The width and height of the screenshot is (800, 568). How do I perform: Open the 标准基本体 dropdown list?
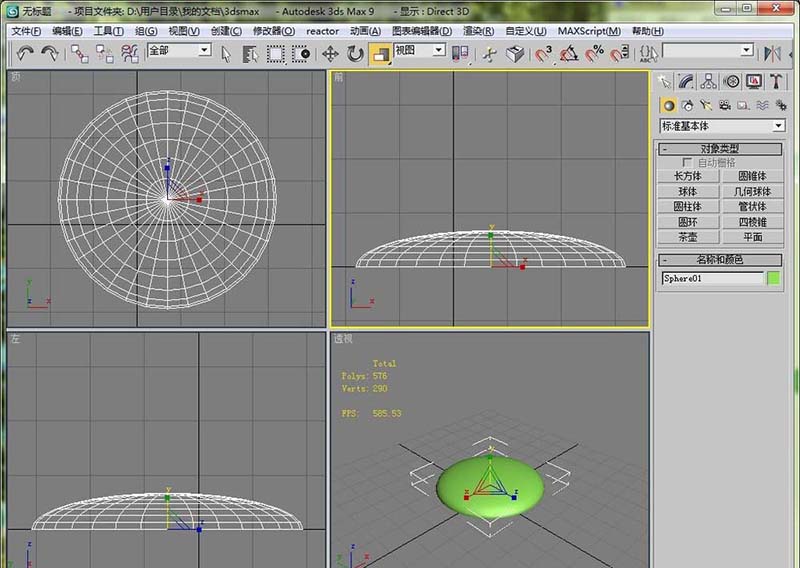tap(778, 126)
